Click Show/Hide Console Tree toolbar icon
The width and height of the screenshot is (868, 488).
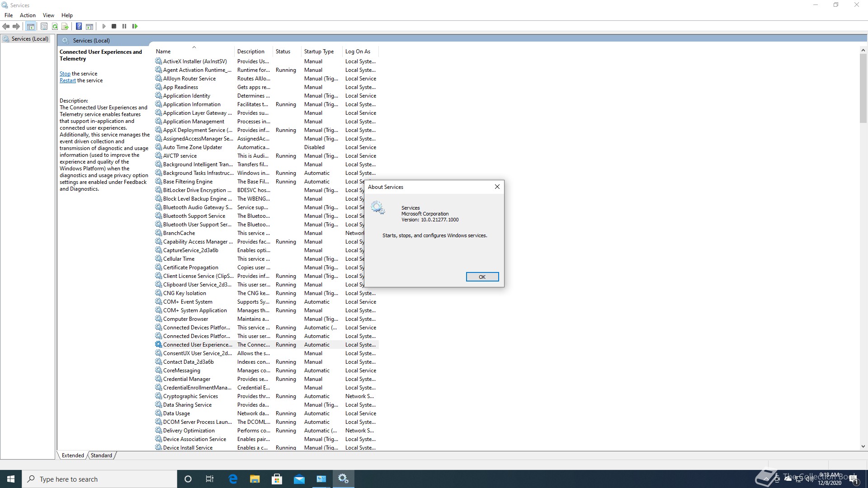coord(31,26)
